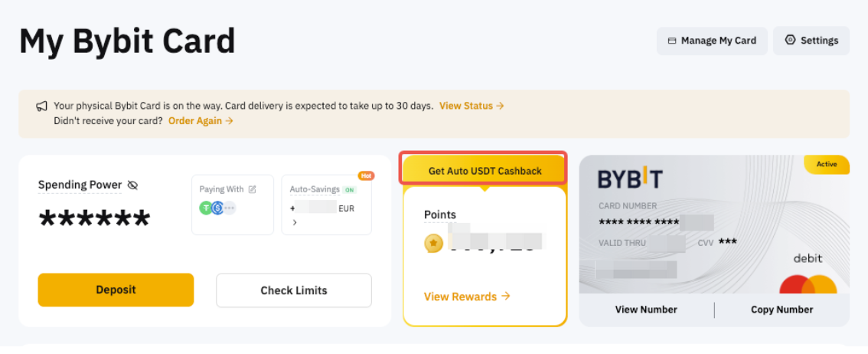Open Check Limits
This screenshot has height=354, width=868.
click(294, 290)
